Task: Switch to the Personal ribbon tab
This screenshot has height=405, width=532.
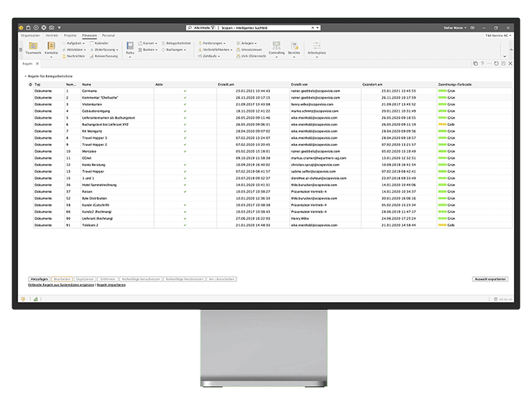Action: (x=109, y=35)
